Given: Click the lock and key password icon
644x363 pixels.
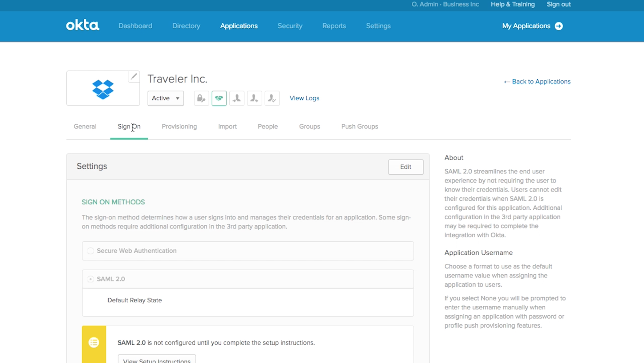Looking at the screenshot, I should (201, 98).
